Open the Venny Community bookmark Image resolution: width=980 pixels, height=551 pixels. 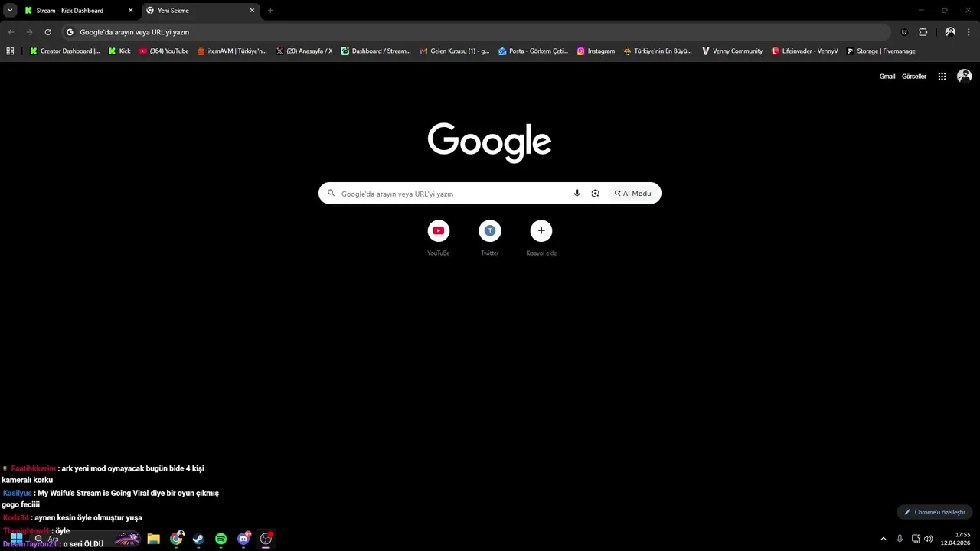coord(732,51)
